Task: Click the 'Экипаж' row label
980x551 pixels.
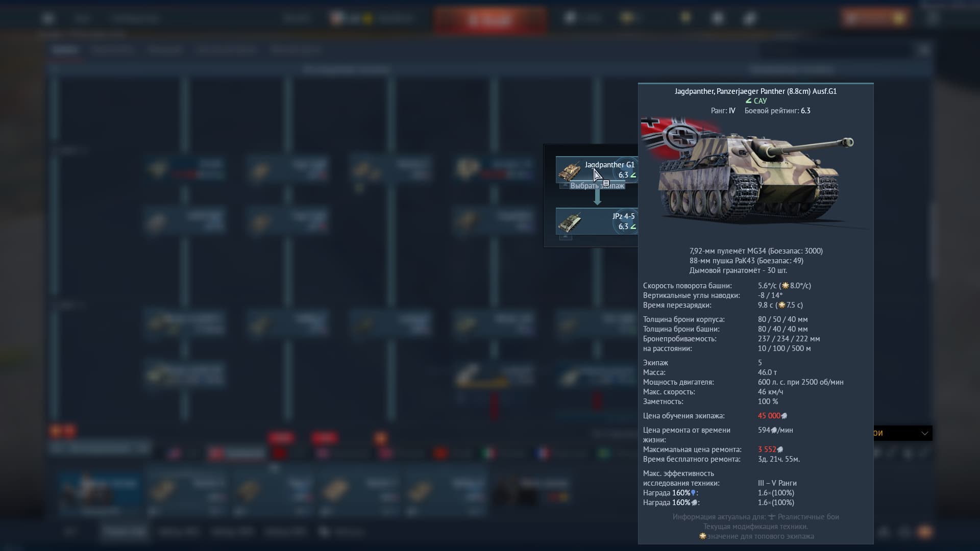Action: pyautogui.click(x=655, y=363)
